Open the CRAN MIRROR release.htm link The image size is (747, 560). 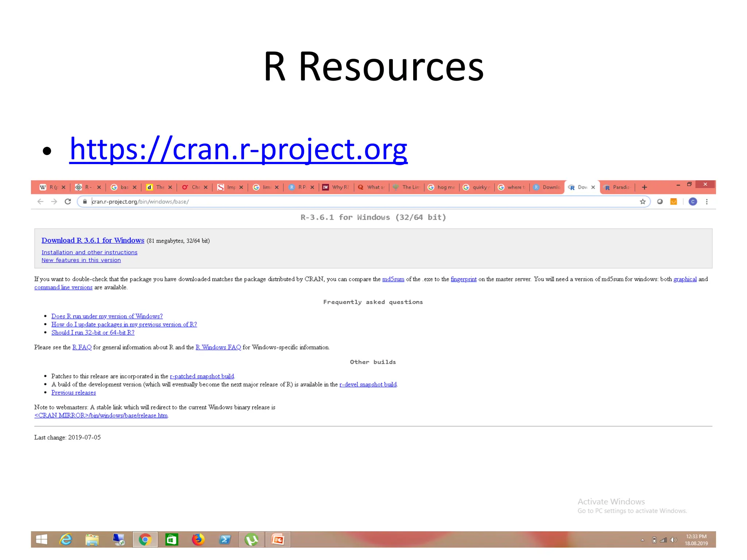[x=101, y=416]
